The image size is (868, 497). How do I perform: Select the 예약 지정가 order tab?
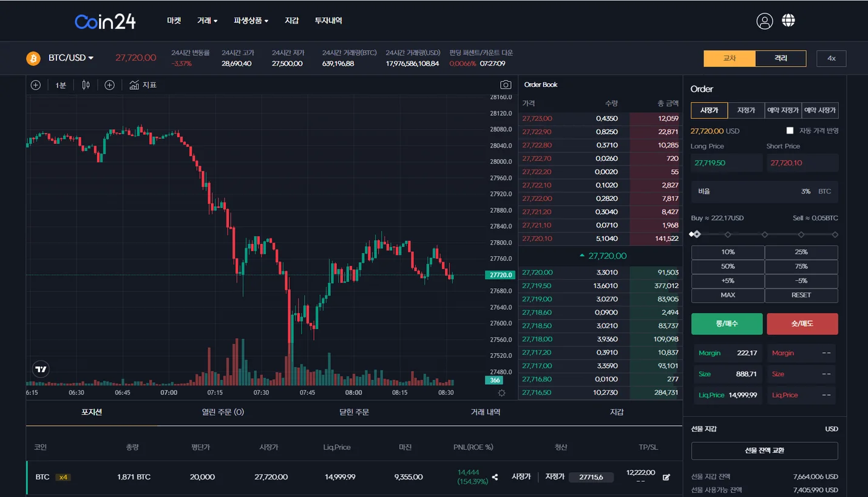pos(783,110)
